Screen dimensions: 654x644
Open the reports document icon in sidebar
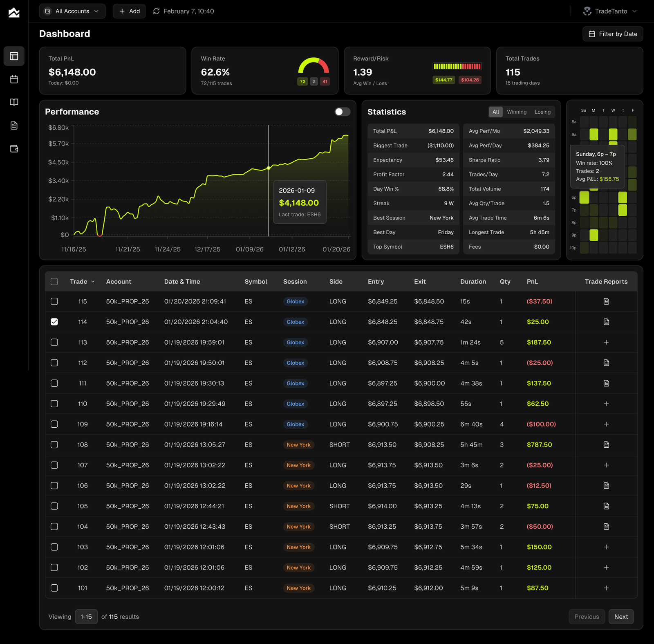pyautogui.click(x=14, y=126)
